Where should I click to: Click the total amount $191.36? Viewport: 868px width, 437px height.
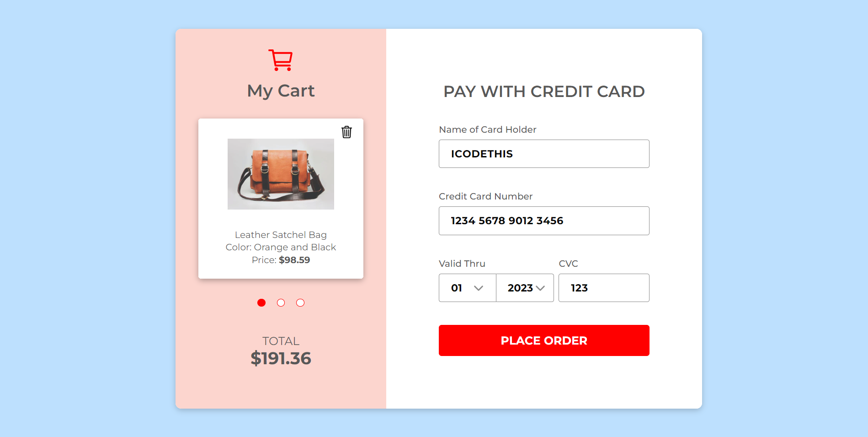tap(281, 358)
